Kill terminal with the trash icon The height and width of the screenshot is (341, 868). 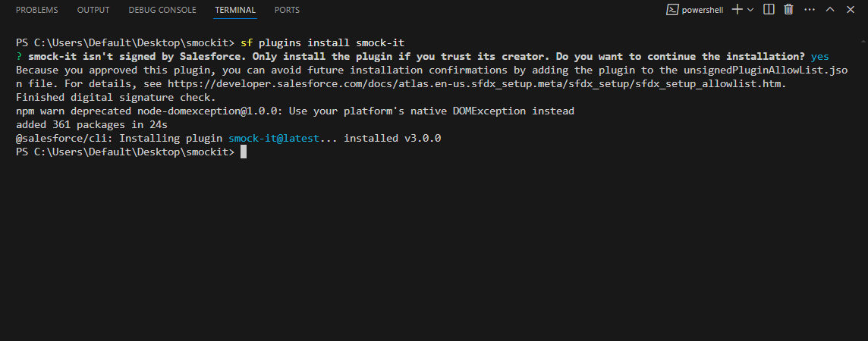coord(788,9)
